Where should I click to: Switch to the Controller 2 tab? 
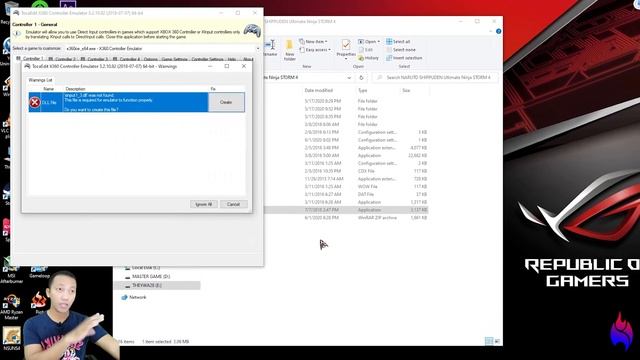coord(62,59)
